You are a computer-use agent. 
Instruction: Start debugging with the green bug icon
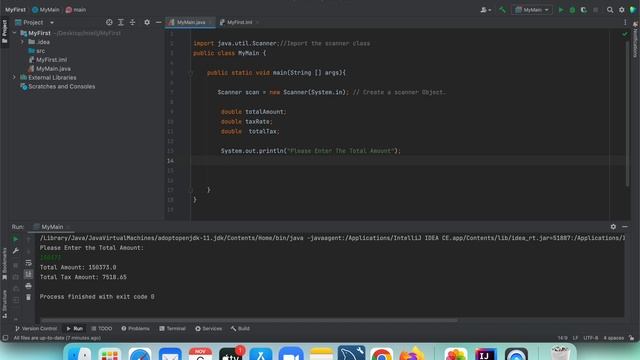(572, 10)
